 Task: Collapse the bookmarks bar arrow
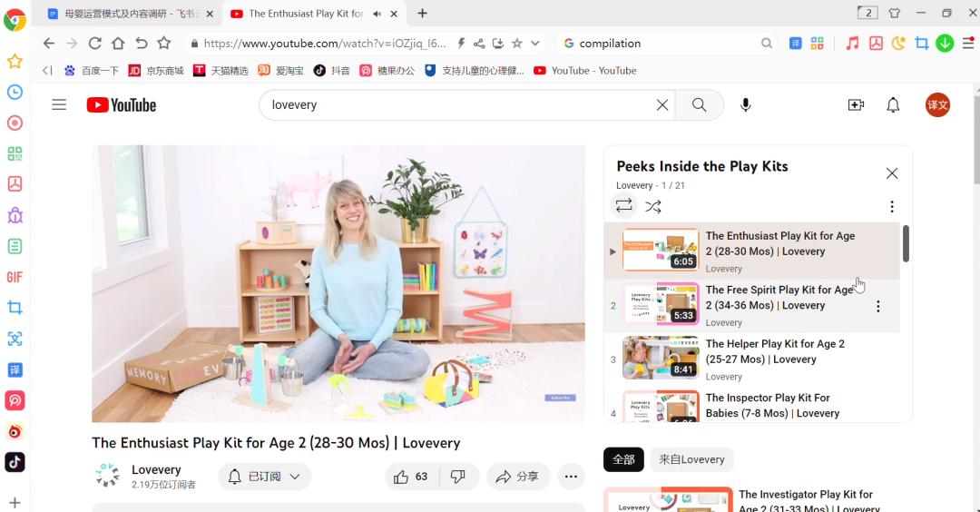pyautogui.click(x=47, y=71)
